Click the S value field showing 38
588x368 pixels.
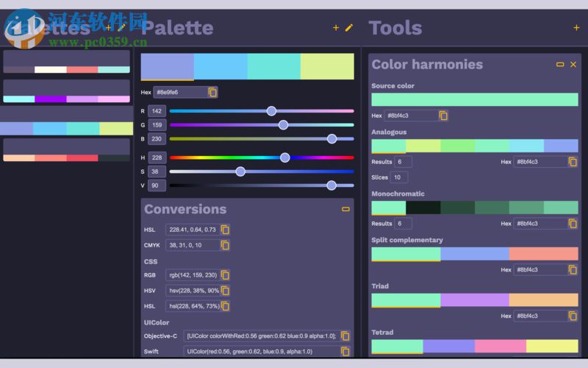157,171
